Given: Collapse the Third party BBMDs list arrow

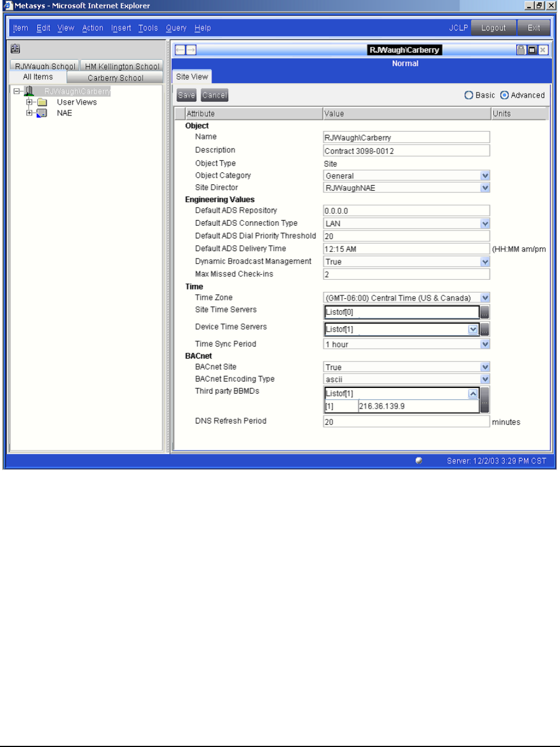Looking at the screenshot, I should [473, 394].
